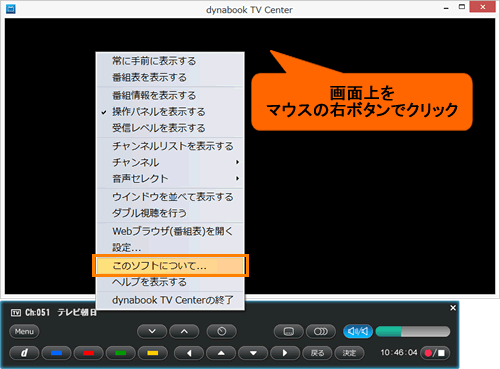The width and height of the screenshot is (500, 369).
Task: Select 受信レベルを表示する menu item
Action: pos(170,128)
